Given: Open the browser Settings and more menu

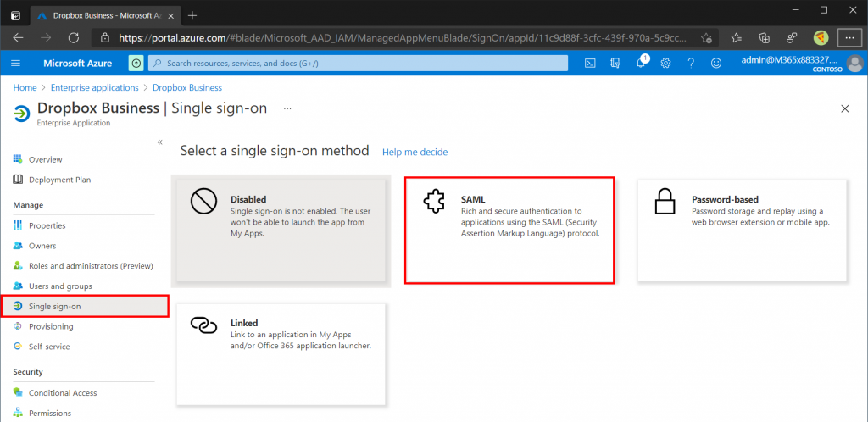Looking at the screenshot, I should click(x=849, y=37).
